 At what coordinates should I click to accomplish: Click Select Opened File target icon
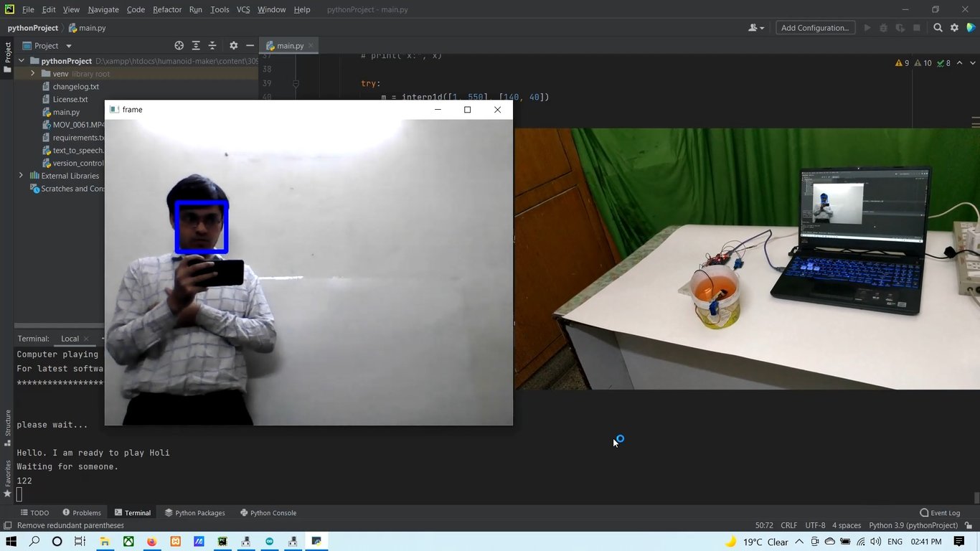click(179, 45)
